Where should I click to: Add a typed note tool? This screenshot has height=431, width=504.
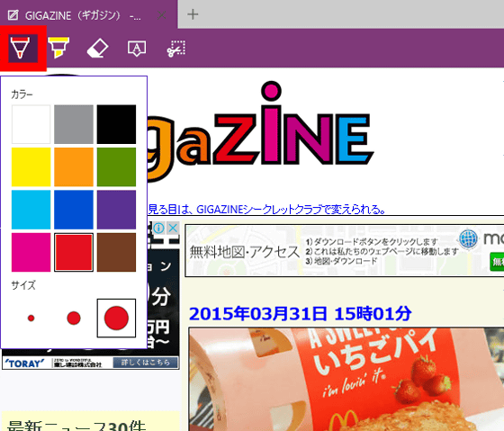pyautogui.click(x=137, y=49)
